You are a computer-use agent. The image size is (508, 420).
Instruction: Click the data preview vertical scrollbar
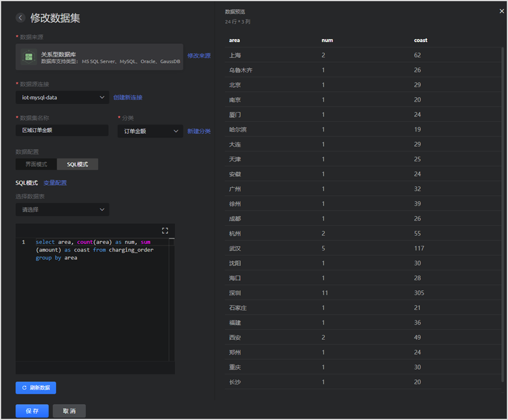(503, 214)
